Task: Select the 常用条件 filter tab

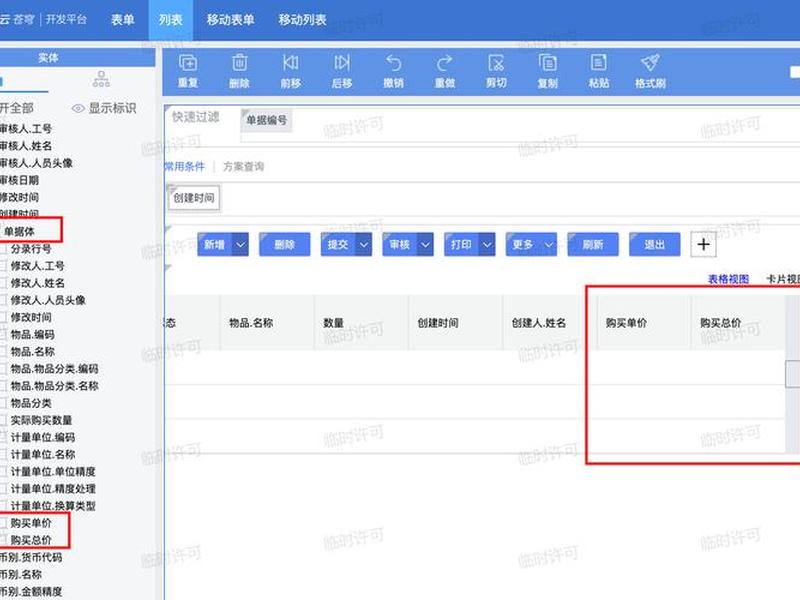Action: click(x=184, y=166)
